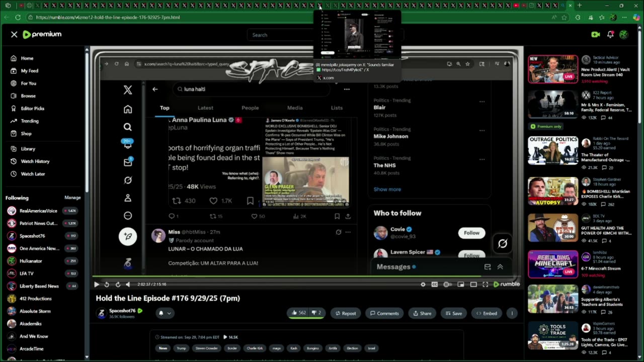This screenshot has height=362, width=644.
Task: Bookmark the page with the star icon
Action: coord(564,17)
